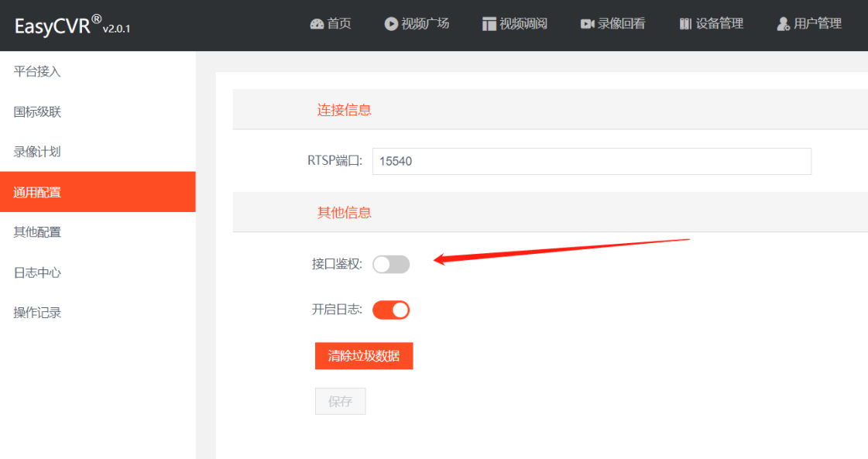Viewport: 868px width, 459px height.
Task: Focus the RTSP端口 input field
Action: [x=592, y=161]
